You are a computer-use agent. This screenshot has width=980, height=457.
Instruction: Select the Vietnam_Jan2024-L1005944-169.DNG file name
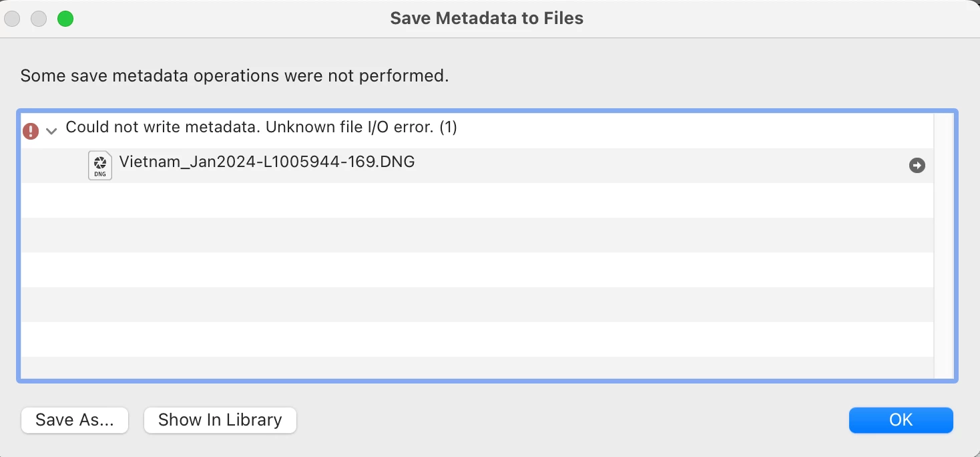pyautogui.click(x=266, y=162)
